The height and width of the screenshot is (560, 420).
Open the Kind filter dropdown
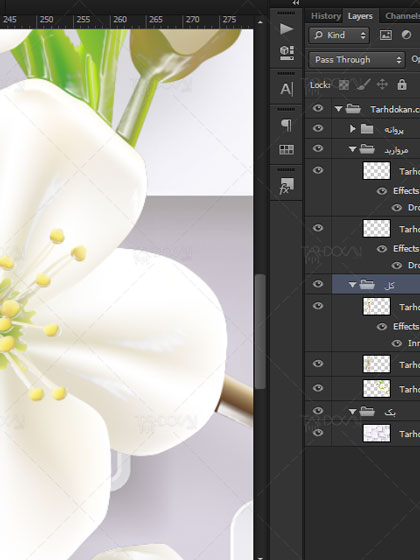tap(339, 35)
